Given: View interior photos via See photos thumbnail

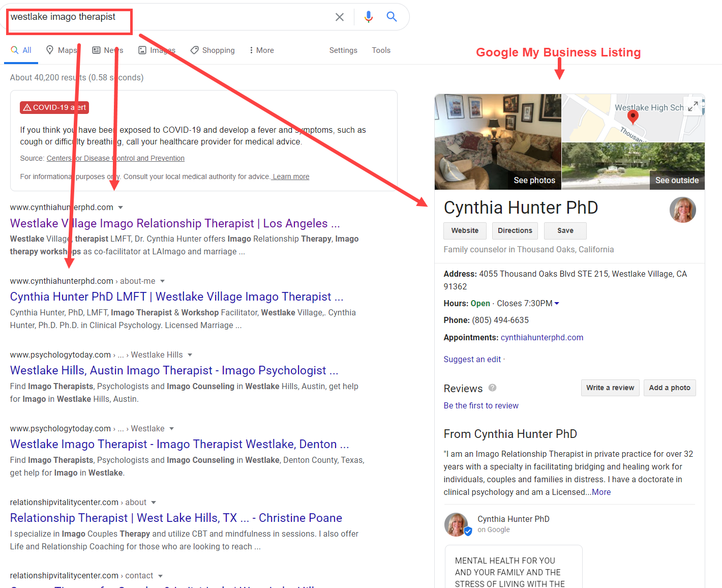Looking at the screenshot, I should pyautogui.click(x=498, y=141).
